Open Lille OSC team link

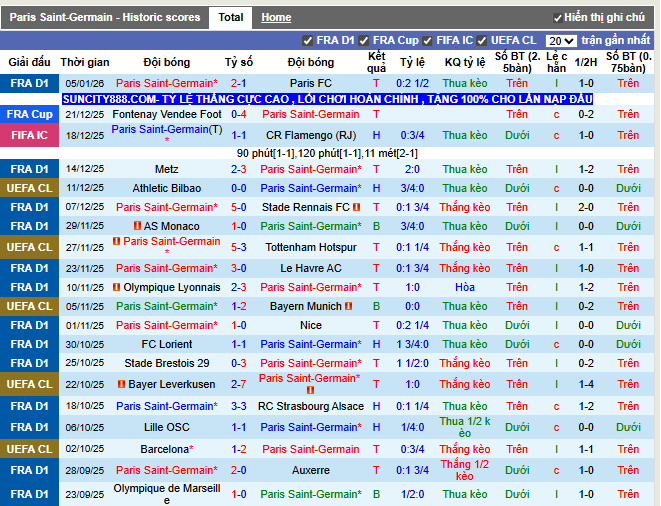pos(167,427)
